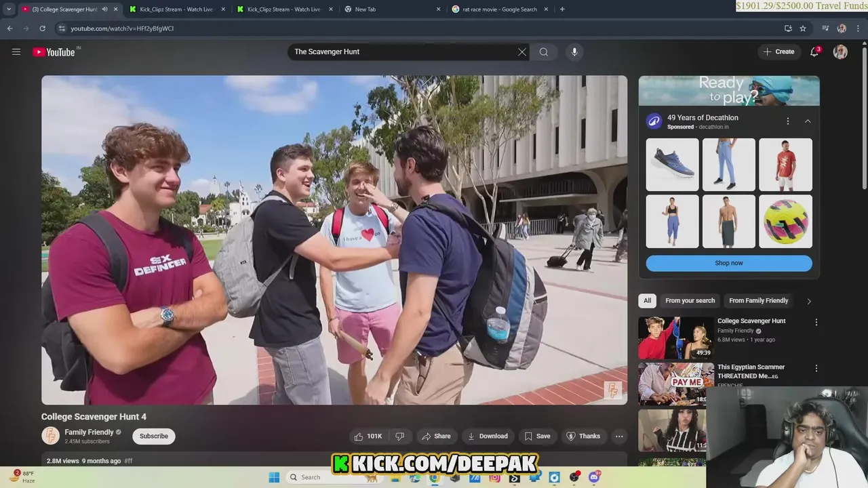Viewport: 868px width, 488px height.
Task: Close the College Scavenger Hunt tab
Action: click(x=115, y=9)
